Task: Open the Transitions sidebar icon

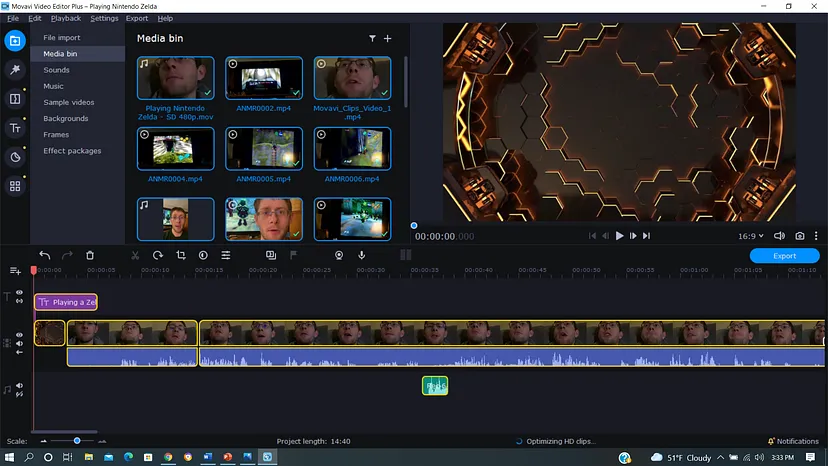Action: click(x=15, y=99)
